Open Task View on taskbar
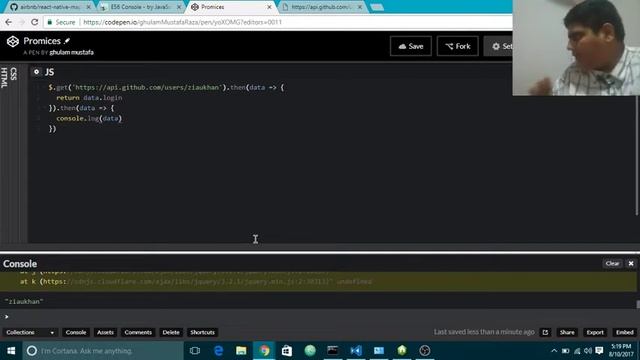The width and height of the screenshot is (640, 360). tap(195, 351)
